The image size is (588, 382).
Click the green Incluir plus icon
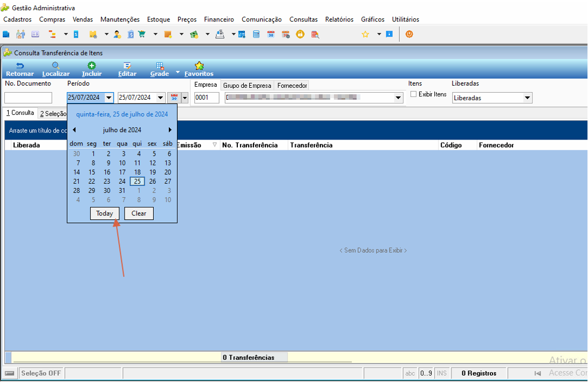pos(92,66)
